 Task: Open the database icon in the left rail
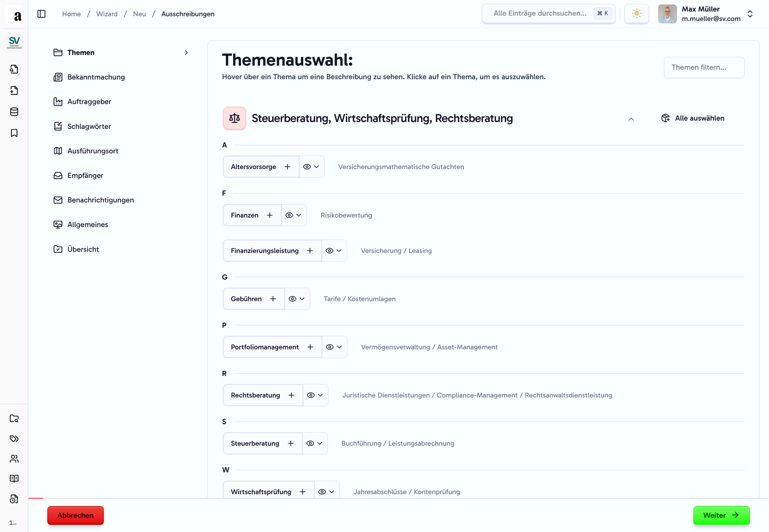click(x=14, y=112)
